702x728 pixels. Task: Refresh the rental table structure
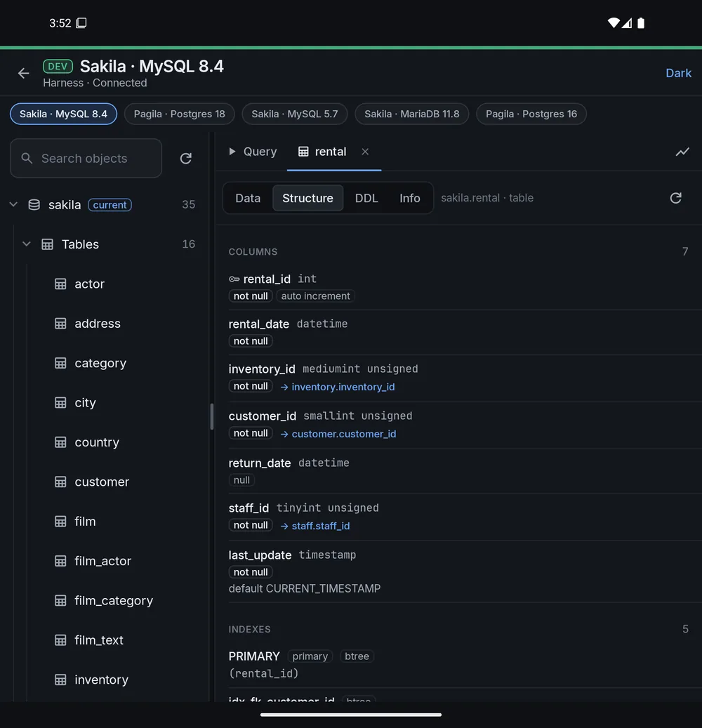point(675,198)
